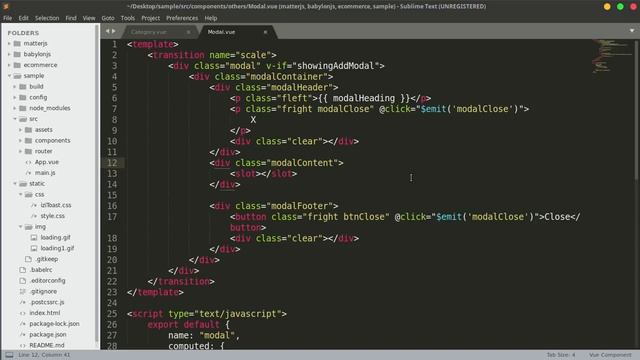
Task: Toggle the side bar status icon
Action: 9,355
